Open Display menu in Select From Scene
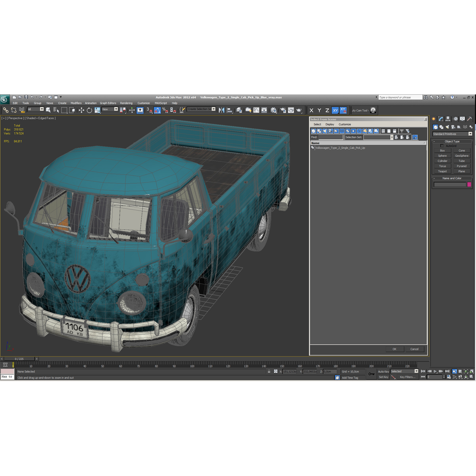 coord(330,125)
